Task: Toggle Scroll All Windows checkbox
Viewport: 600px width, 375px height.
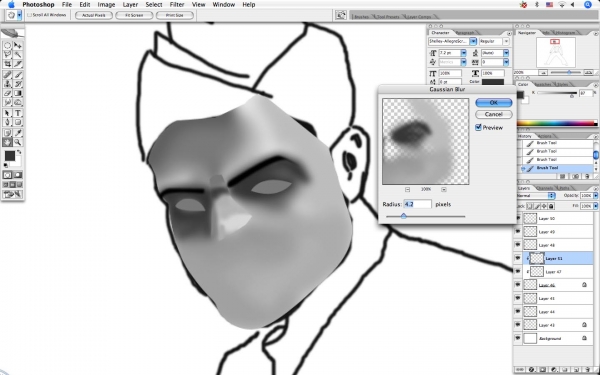Action: (x=29, y=15)
